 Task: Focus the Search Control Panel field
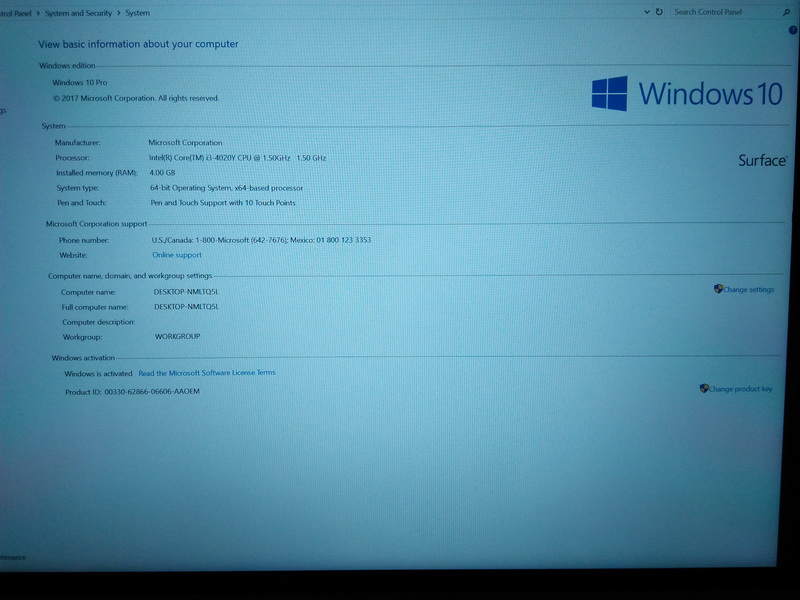pos(720,12)
